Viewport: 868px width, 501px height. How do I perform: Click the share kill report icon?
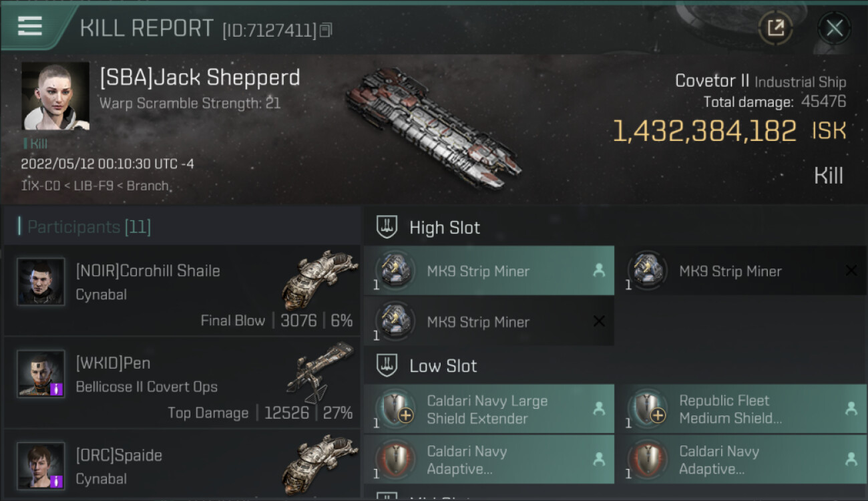point(775,28)
